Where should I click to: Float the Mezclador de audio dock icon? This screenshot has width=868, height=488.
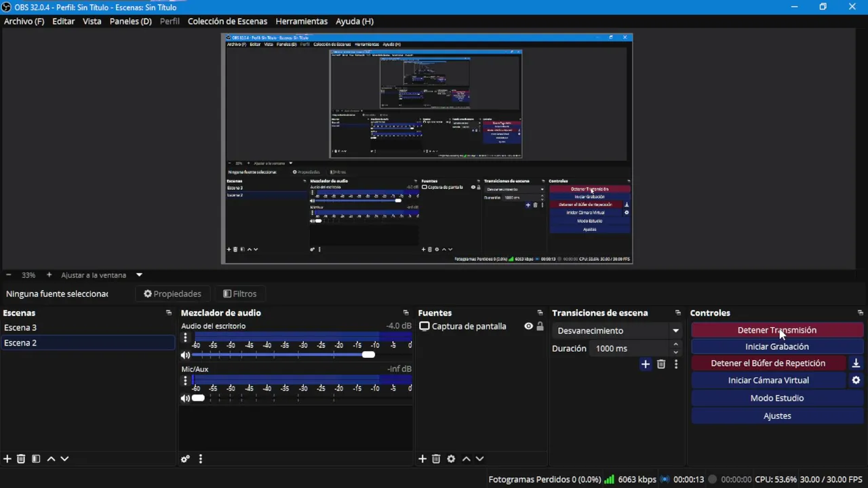pyautogui.click(x=406, y=312)
